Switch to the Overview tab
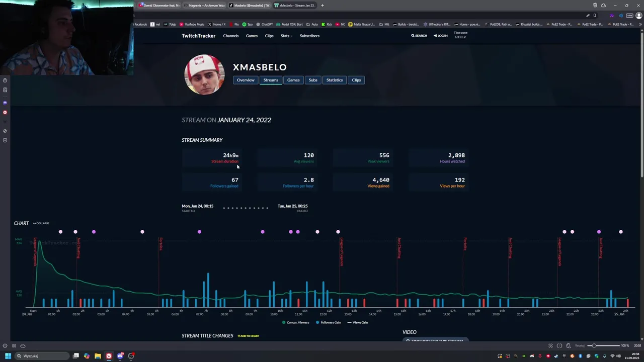Screen dimensions: 644x362 (246, 80)
